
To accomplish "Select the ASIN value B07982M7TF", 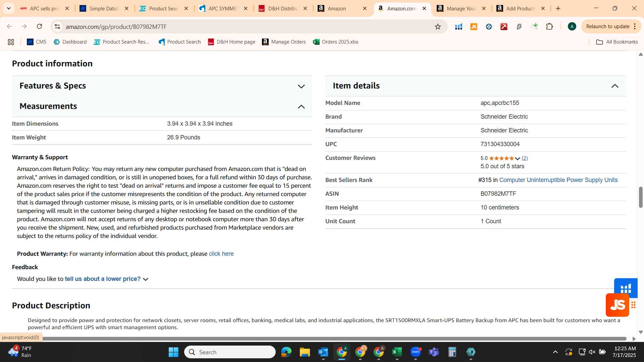I will [x=498, y=194].
